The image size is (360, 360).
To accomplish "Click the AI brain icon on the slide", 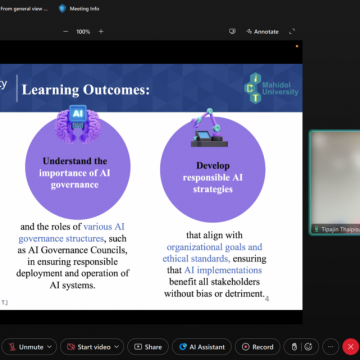I will point(78,124).
